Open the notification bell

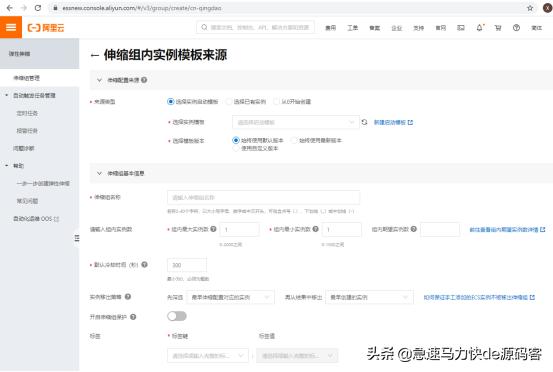coord(480,28)
